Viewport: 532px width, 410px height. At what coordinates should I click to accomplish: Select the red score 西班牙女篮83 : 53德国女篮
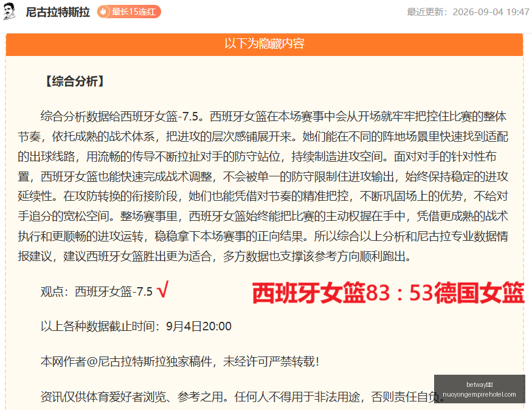coord(388,293)
